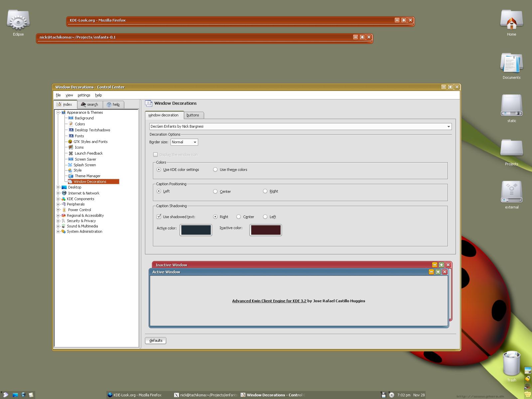Click the CD disc tray icon
This screenshot has height=399, width=532.
pyautogui.click(x=391, y=395)
